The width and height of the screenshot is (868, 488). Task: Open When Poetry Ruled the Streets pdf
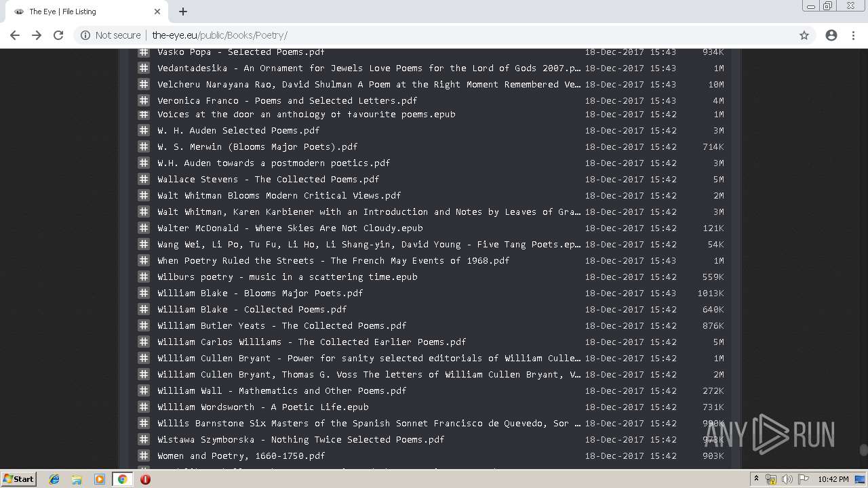pos(333,260)
